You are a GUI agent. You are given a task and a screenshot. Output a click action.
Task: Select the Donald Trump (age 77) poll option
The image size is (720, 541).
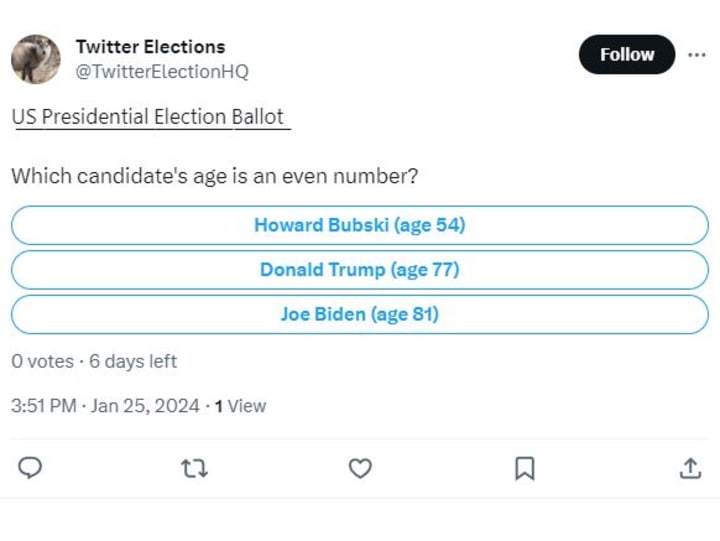(359, 270)
